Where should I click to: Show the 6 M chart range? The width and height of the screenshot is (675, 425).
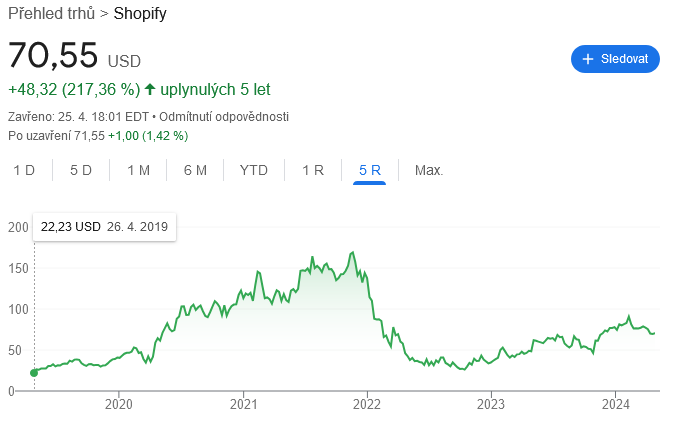pos(195,170)
